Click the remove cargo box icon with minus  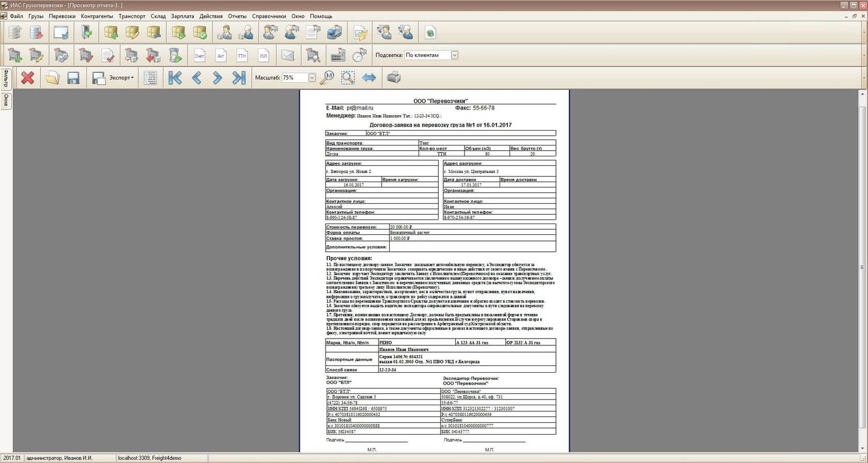coord(153,33)
